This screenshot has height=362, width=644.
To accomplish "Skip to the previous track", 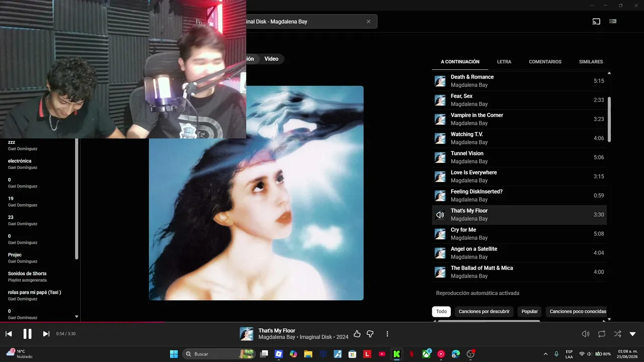I will pos(9,334).
